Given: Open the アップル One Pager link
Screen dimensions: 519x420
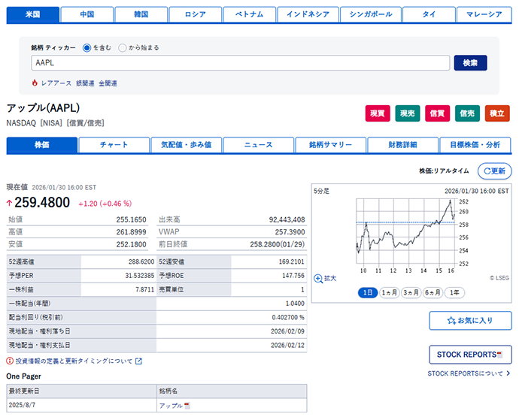Looking at the screenshot, I should (171, 406).
